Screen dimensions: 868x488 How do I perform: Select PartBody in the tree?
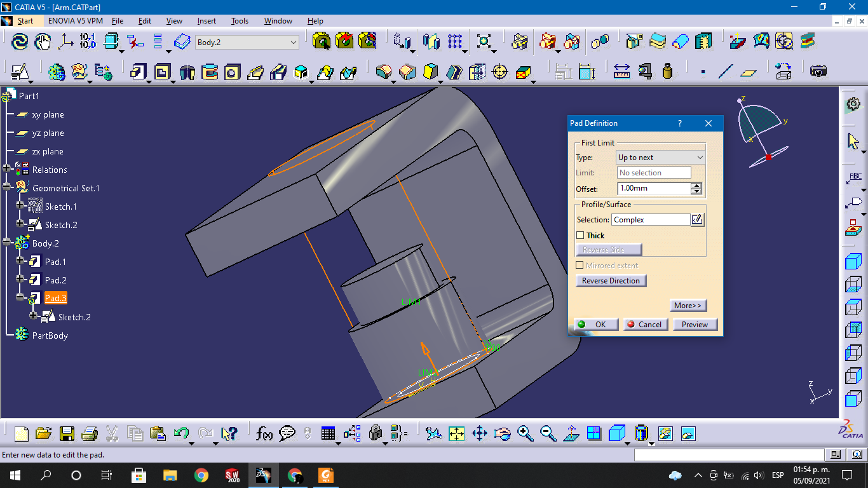(50, 335)
